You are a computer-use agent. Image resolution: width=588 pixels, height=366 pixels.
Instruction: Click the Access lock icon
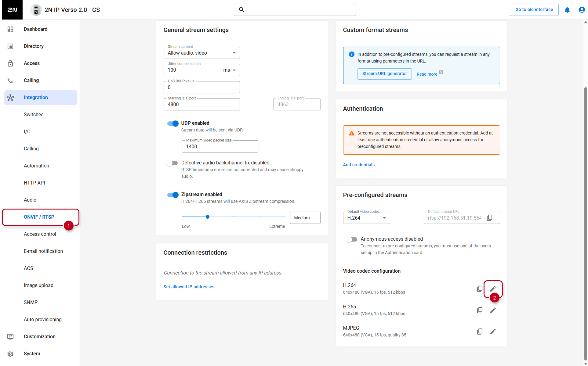click(10, 63)
